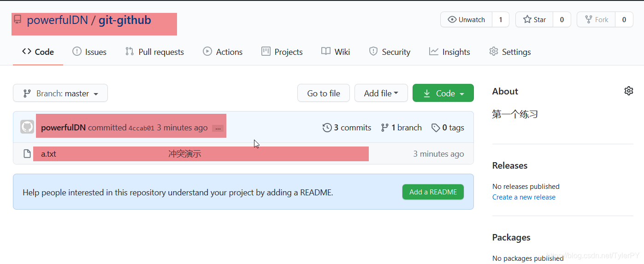Click the a.txt 3 minutes ago timestamp
This screenshot has width=644, height=264.
pos(438,154)
